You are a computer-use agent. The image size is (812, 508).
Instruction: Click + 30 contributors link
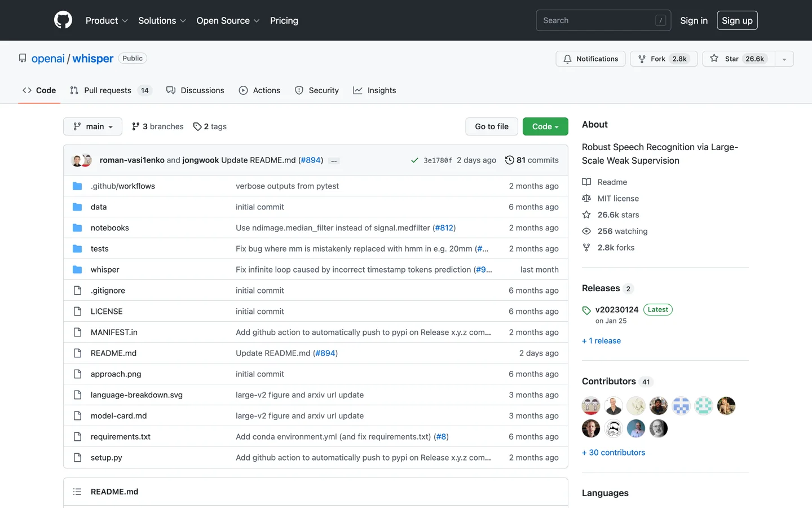pos(614,452)
